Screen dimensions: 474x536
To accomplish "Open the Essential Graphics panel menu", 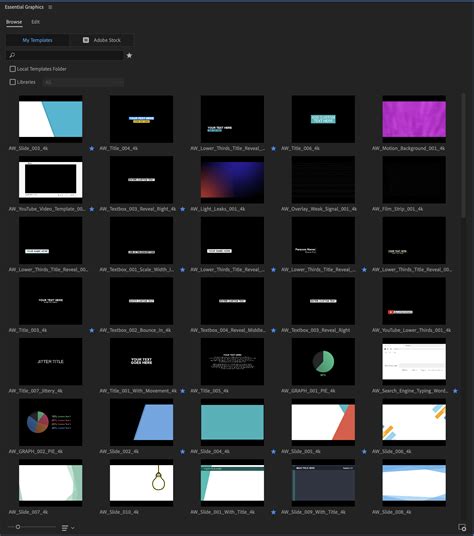I will [50, 7].
